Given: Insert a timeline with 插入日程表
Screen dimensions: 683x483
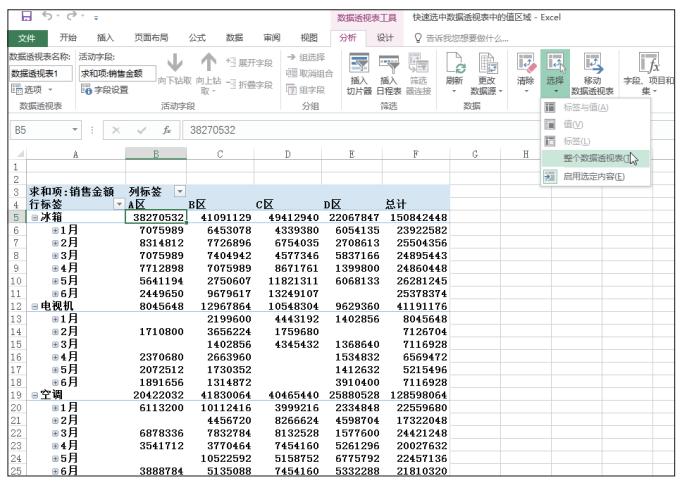Looking at the screenshot, I should 389,74.
